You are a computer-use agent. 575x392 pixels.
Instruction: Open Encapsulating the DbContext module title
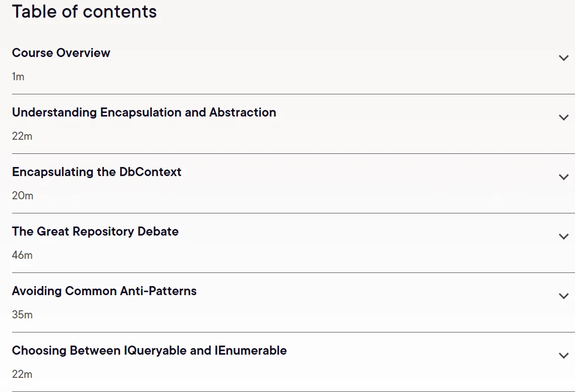(96, 172)
